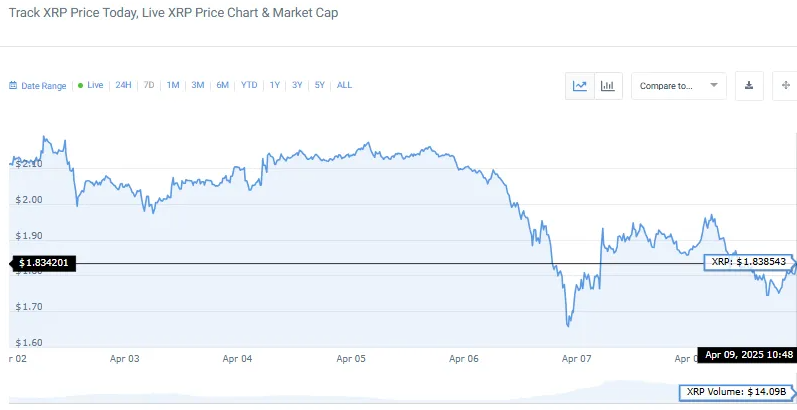Viewport: 797px width, 410px height.
Task: Show the 1Y price history
Action: [x=274, y=86]
